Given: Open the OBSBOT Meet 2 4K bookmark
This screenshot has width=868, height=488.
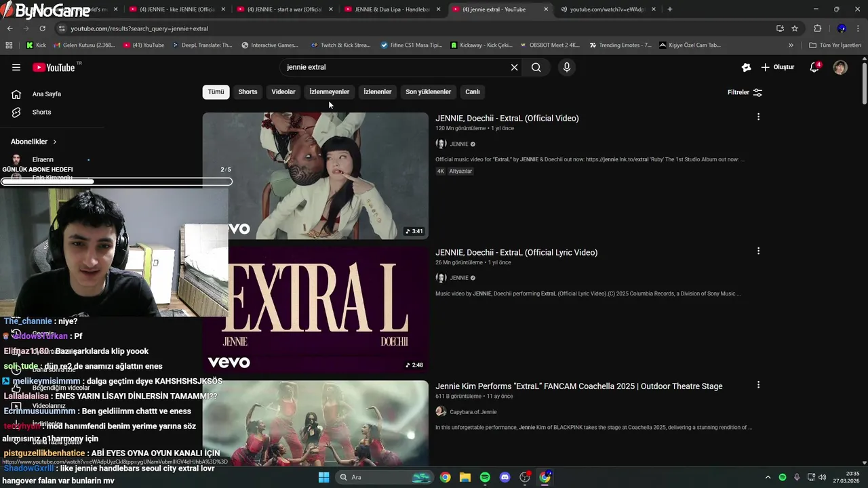Looking at the screenshot, I should [x=550, y=45].
